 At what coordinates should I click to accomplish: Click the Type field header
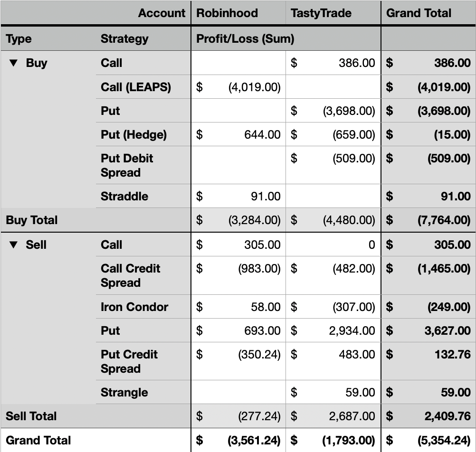19,39
